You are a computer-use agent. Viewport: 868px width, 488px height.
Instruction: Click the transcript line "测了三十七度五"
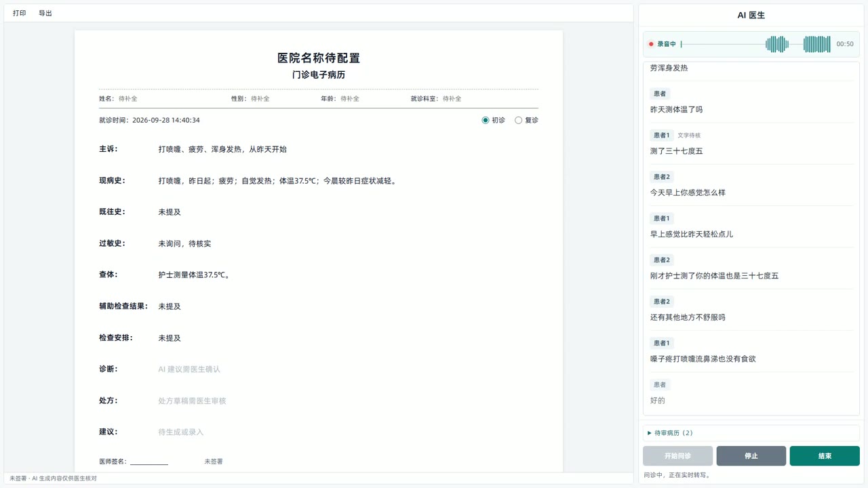click(676, 151)
